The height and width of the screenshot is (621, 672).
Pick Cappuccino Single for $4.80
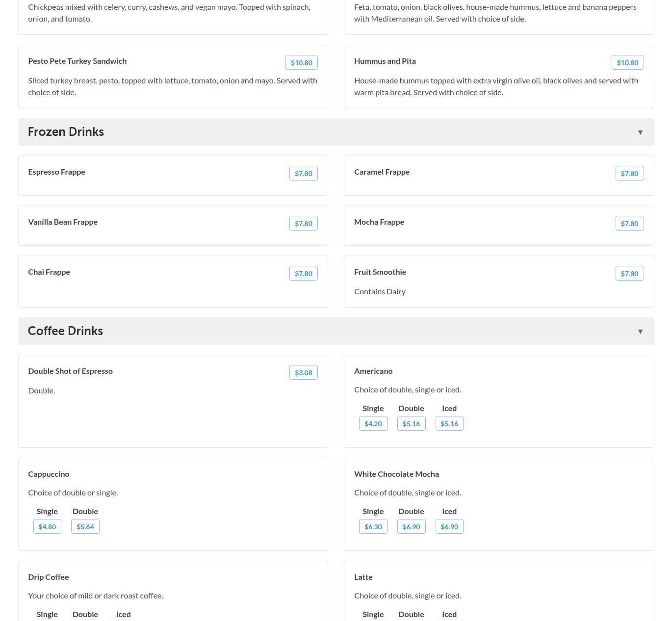coord(47,527)
